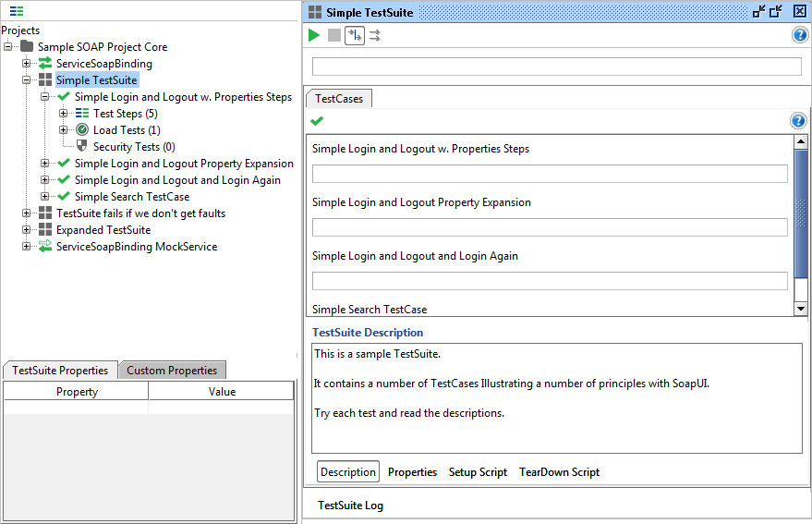Screen dimensions: 812x524
Task: Click grid icon of TestSuite fails suite
Action: click(x=45, y=213)
